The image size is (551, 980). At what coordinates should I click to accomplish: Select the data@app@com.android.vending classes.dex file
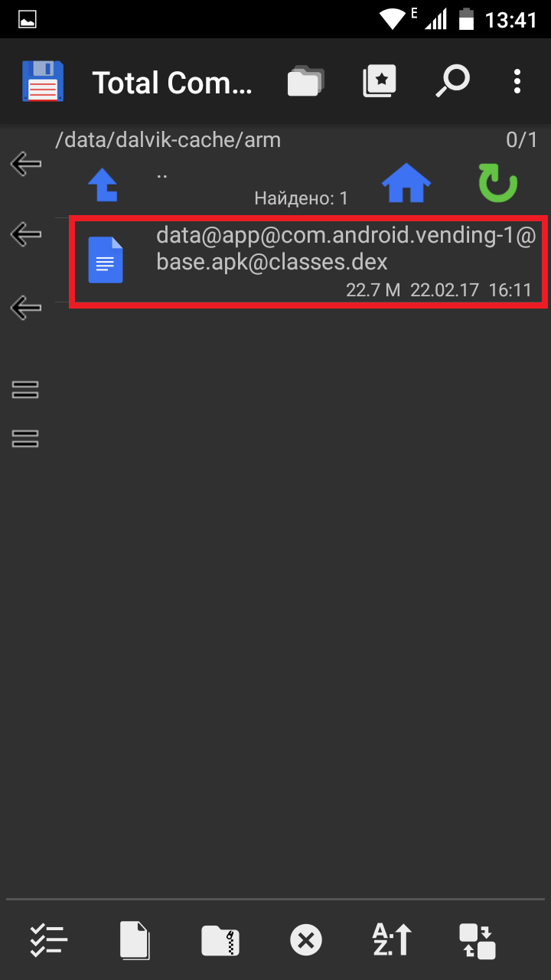point(308,263)
